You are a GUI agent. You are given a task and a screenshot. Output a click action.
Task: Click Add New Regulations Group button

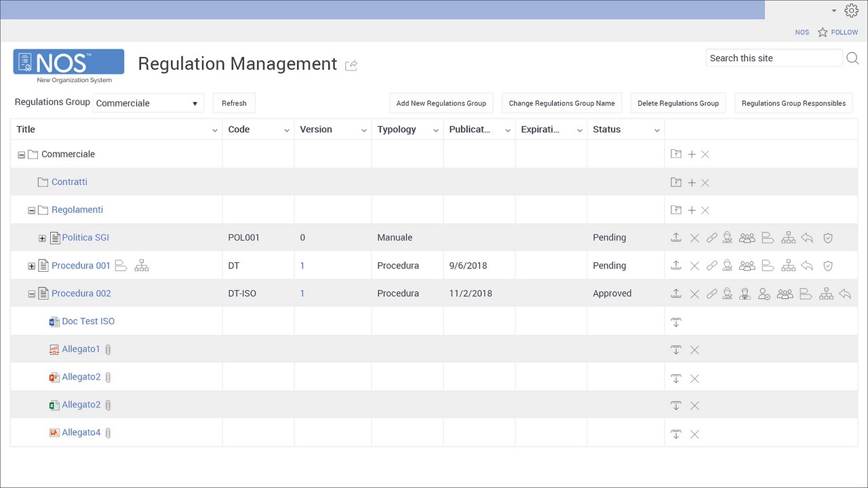[441, 104]
